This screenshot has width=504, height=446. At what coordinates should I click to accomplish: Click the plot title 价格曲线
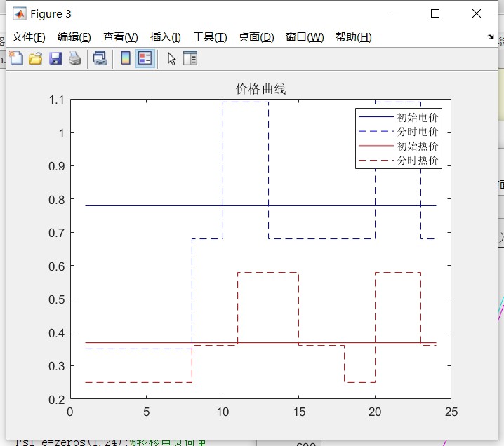[260, 89]
